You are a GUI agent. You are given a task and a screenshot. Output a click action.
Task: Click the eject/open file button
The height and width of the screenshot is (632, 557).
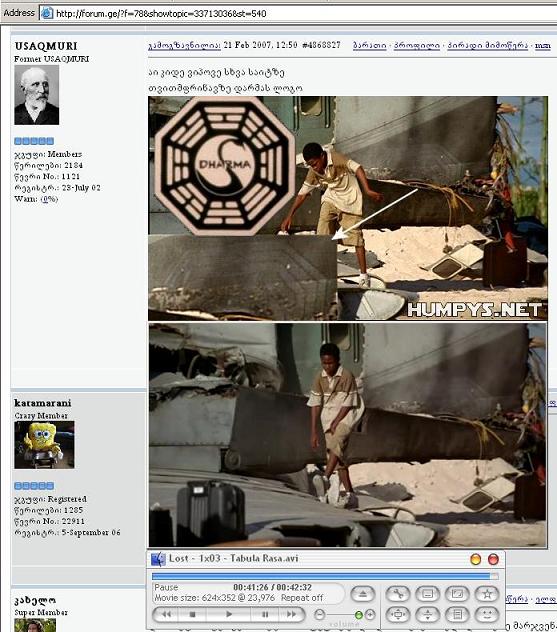363,594
